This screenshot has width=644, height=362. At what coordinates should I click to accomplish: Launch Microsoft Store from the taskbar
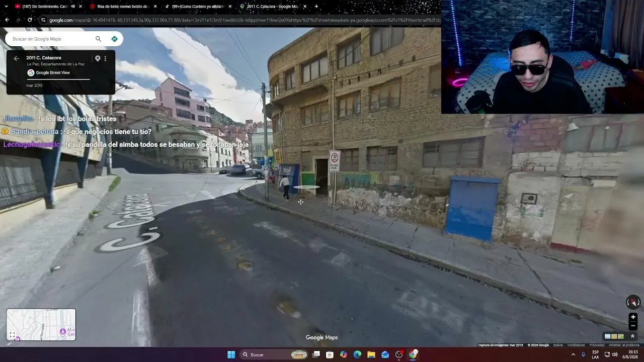(330, 354)
